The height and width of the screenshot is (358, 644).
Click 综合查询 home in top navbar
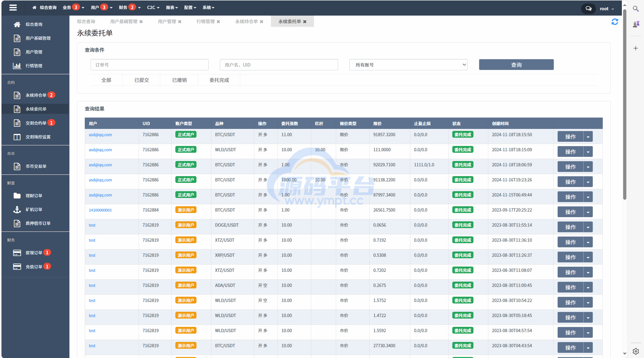[x=45, y=8]
